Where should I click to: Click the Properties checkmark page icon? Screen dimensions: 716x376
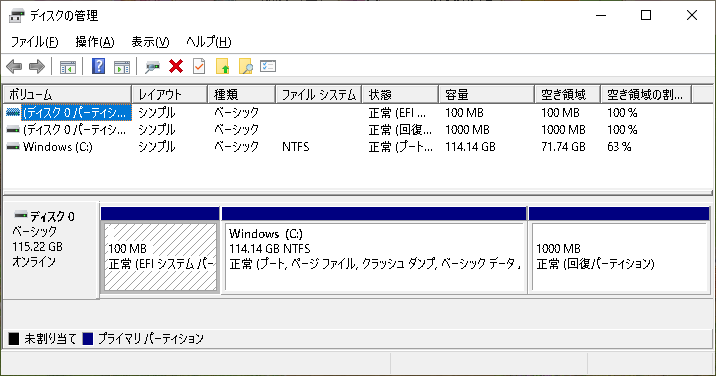(199, 67)
